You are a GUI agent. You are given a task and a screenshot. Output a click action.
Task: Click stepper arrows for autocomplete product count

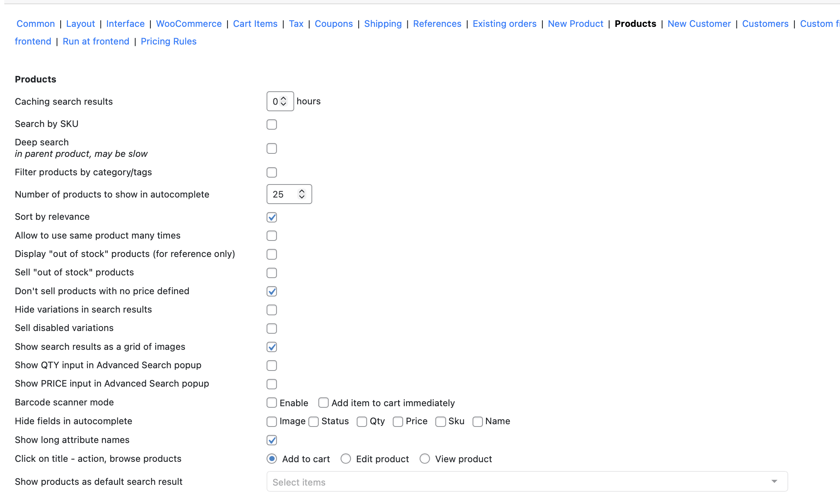click(x=302, y=194)
